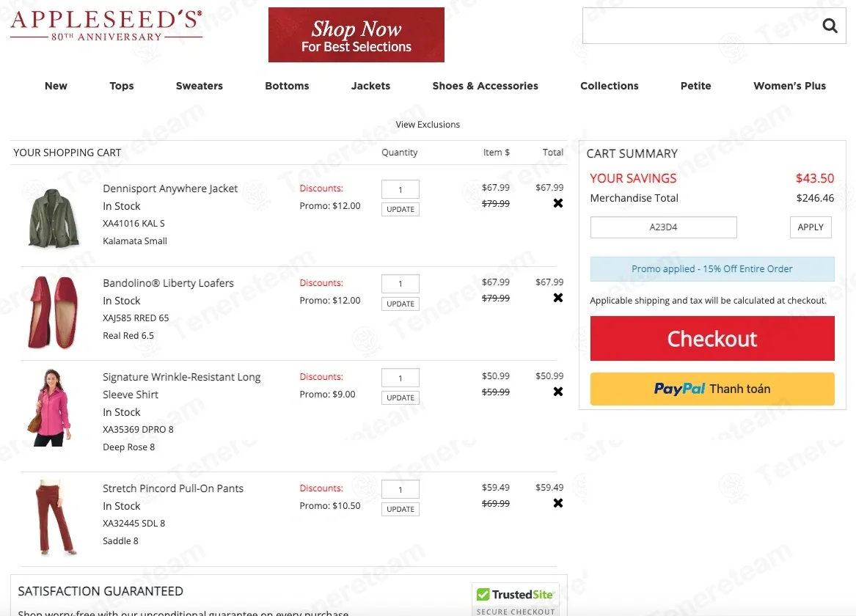The image size is (856, 616).
Task: Edit quantity field for Stretch Pincord Pants
Action: [400, 489]
